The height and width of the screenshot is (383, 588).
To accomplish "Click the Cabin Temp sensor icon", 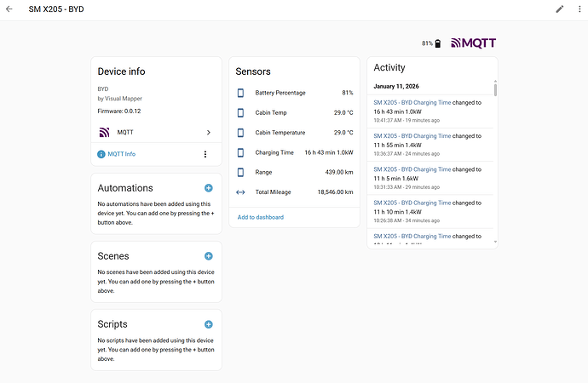I will point(240,112).
